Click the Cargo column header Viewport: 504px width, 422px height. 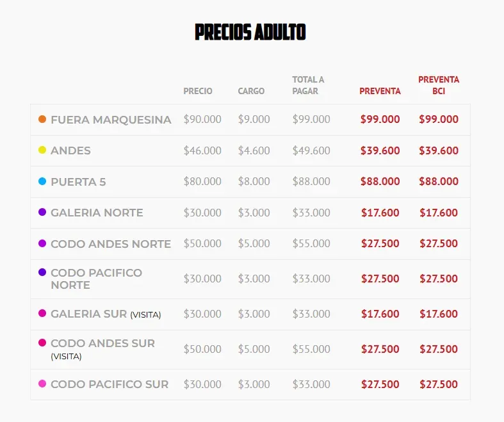(x=251, y=91)
